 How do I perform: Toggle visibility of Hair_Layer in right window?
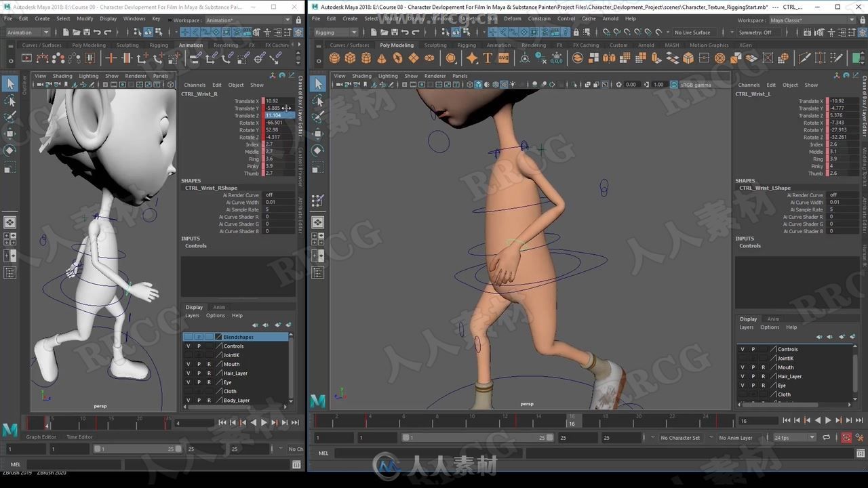click(742, 376)
